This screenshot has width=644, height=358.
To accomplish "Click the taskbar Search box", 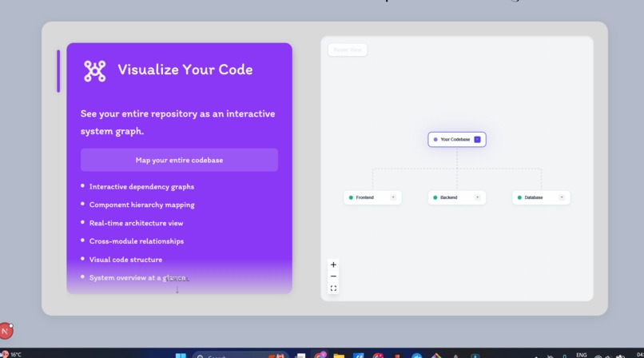I will pos(241,356).
